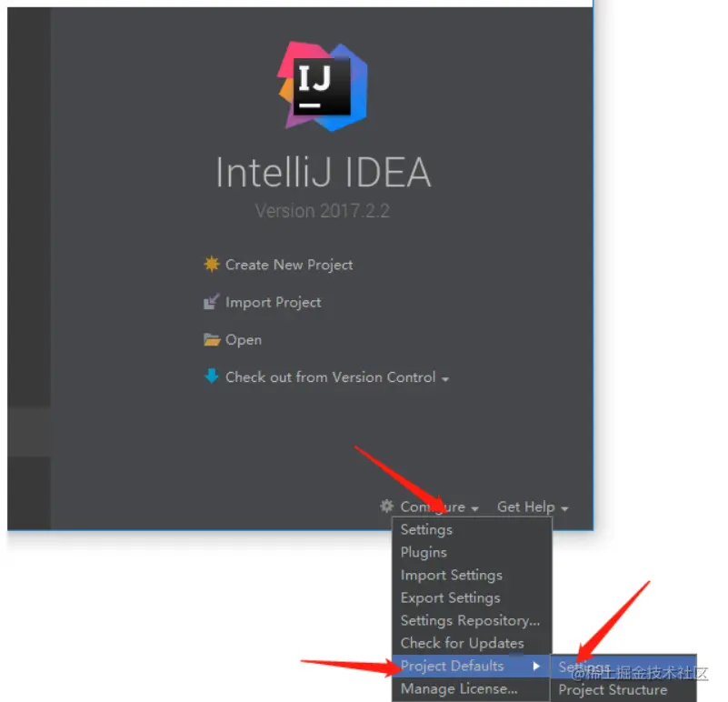Click the IntelliJ IDEA title text

pos(324,173)
